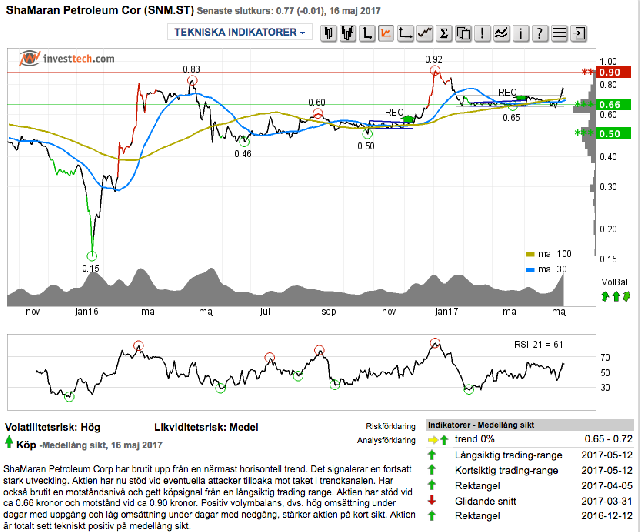Click the Rektangel 2016-12-12 row
This screenshot has height=532, width=640.
[530, 516]
